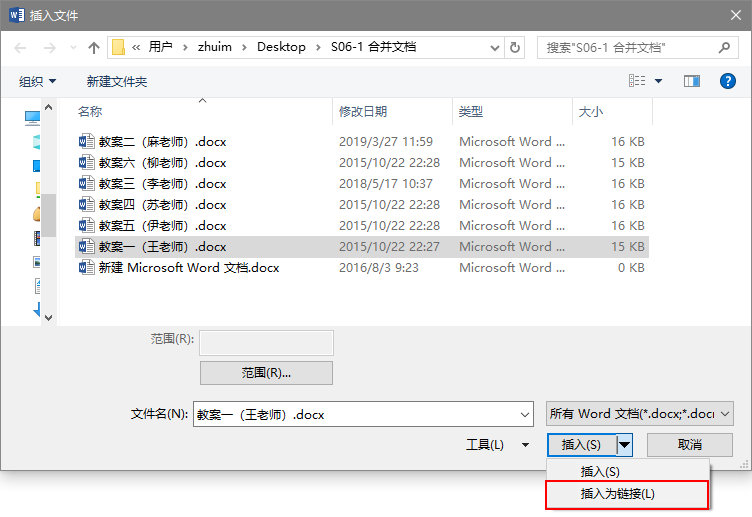Expand the 插入 split-button arrow

[624, 445]
